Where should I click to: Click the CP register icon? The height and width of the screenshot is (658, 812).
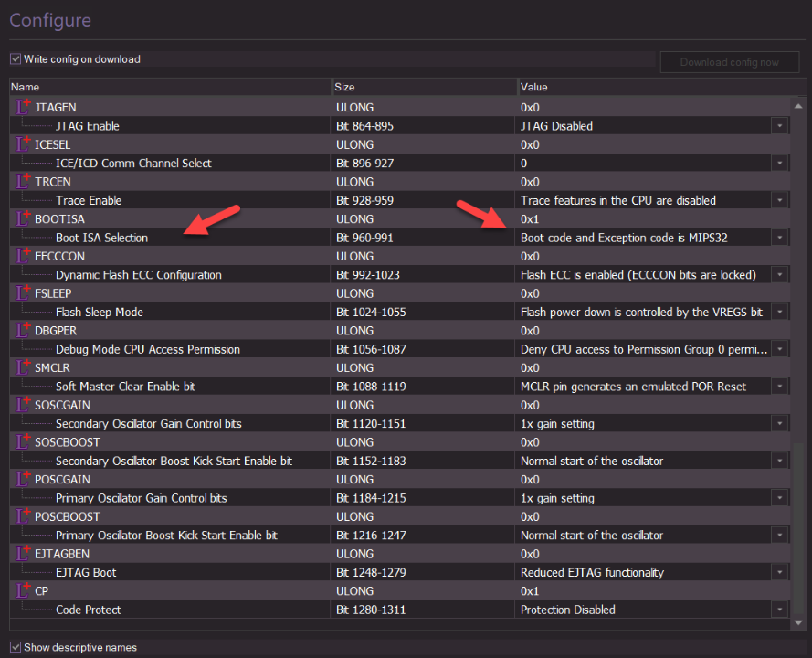tap(23, 591)
